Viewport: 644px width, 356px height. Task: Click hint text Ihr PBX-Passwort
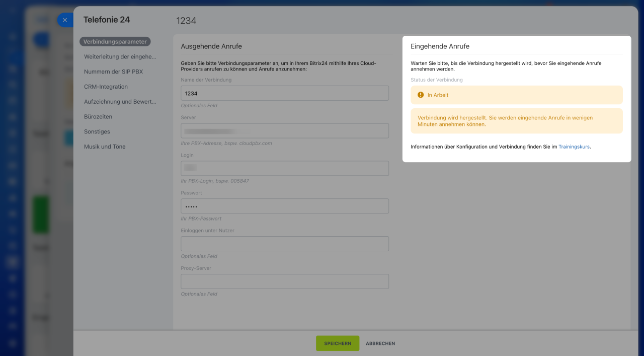tap(201, 219)
